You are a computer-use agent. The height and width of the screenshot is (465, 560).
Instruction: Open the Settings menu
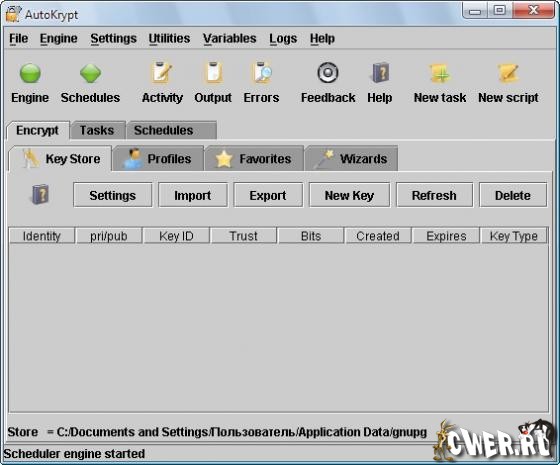pos(114,39)
